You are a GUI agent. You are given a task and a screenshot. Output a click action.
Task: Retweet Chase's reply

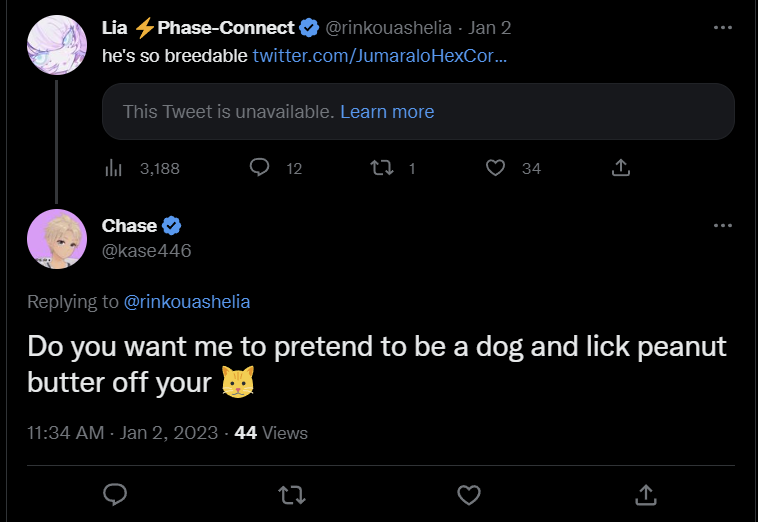pyautogui.click(x=292, y=495)
